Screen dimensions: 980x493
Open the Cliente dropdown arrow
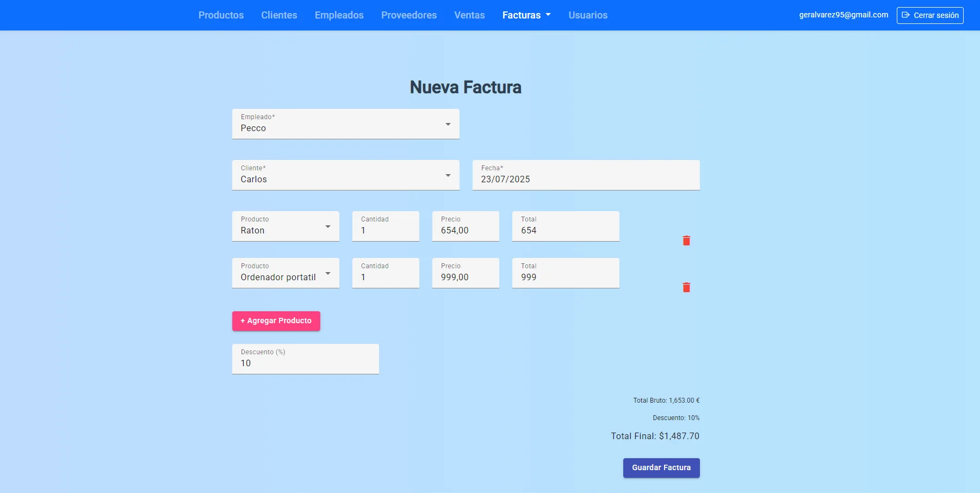[448, 175]
